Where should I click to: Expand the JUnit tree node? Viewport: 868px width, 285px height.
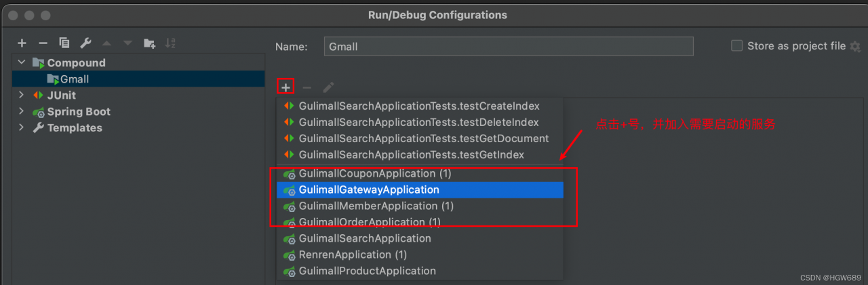click(22, 95)
